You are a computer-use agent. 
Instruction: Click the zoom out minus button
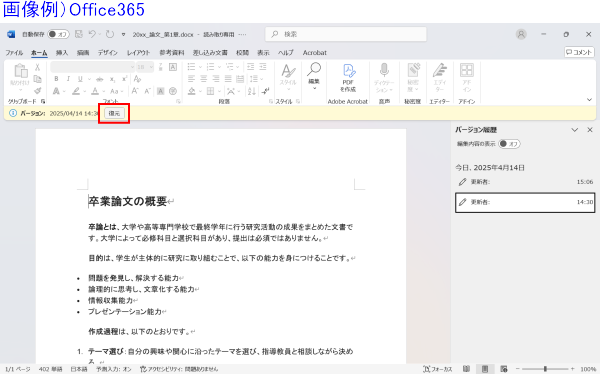(x=518, y=369)
